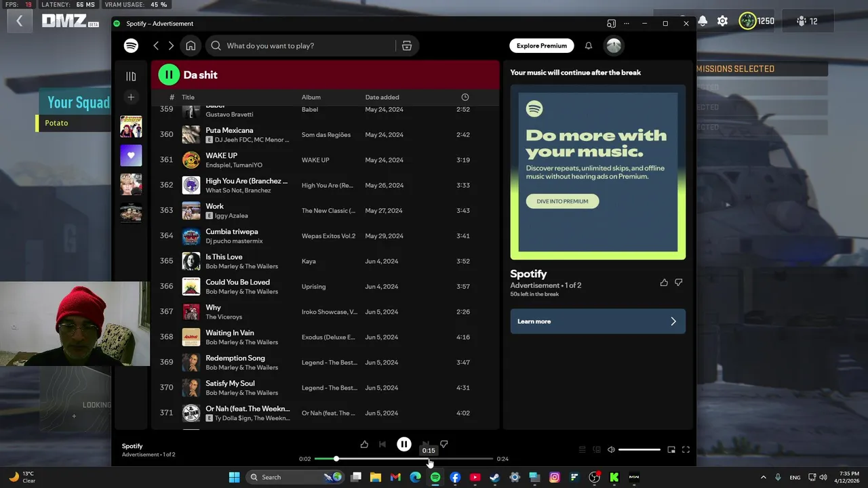Screen dimensions: 868x488
Task: Open the social party icon showing 12
Action: pyautogui.click(x=806, y=21)
